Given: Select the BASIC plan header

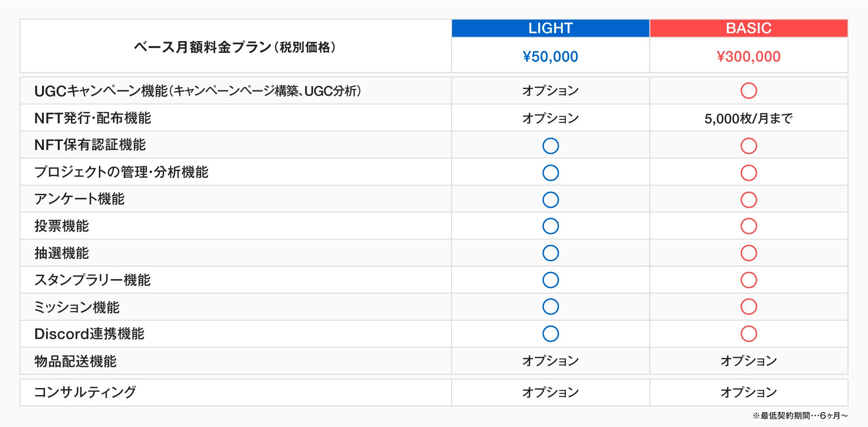Looking at the screenshot, I should [x=748, y=28].
